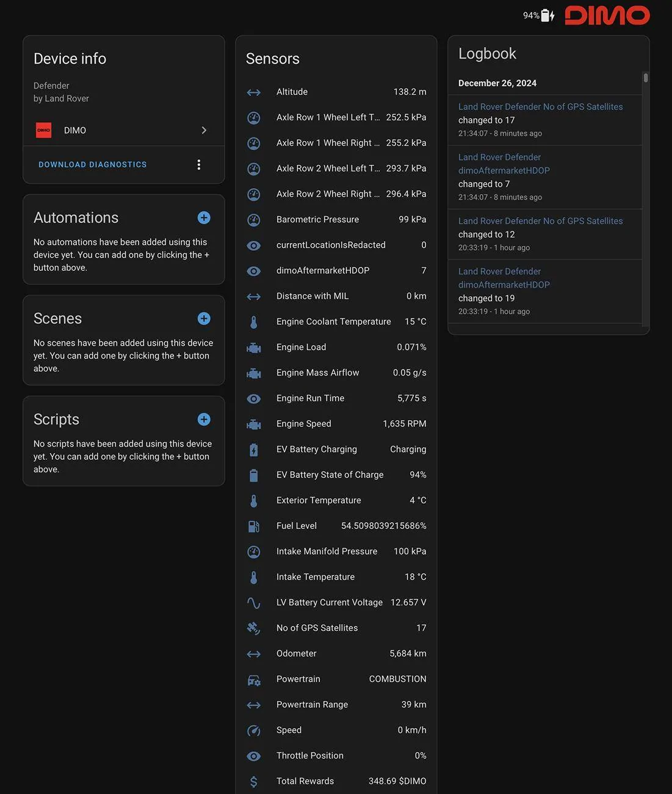Click the Intake Manifold Pressure gauge icon
Image resolution: width=672 pixels, height=794 pixels.
click(x=254, y=552)
